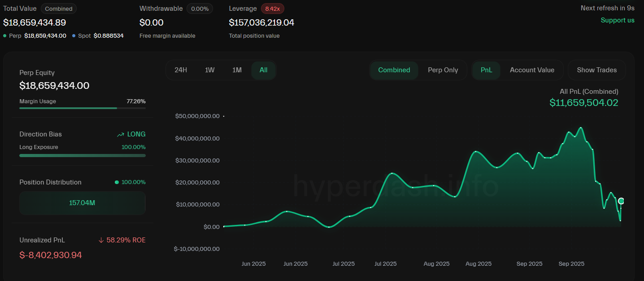This screenshot has height=281, width=644.
Task: Switch to the 1W time range
Action: coord(209,70)
